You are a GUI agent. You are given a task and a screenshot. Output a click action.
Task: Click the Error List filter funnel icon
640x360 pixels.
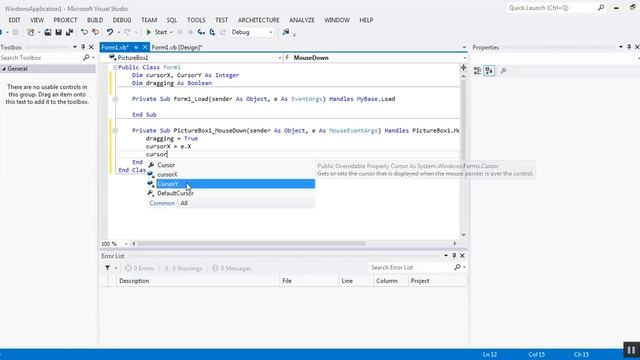(x=107, y=268)
